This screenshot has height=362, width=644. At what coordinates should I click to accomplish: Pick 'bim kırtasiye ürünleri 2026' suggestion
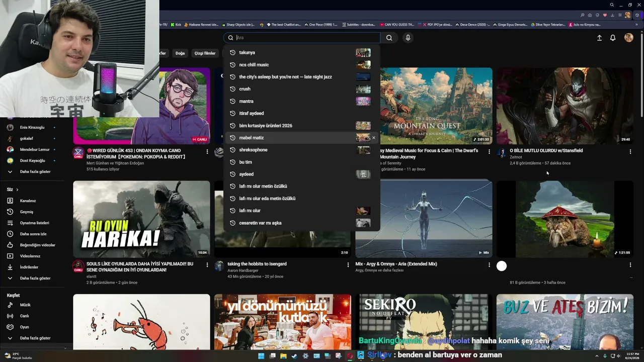302,126
